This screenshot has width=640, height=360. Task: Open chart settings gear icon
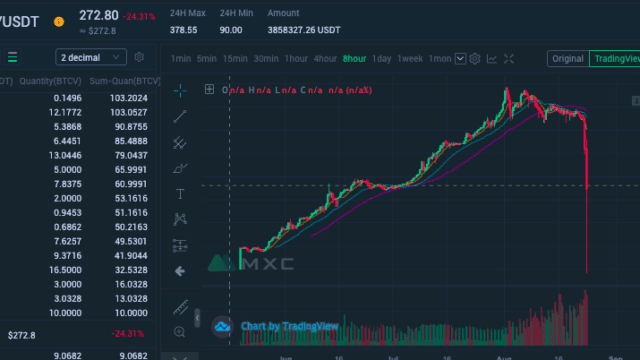tap(475, 59)
